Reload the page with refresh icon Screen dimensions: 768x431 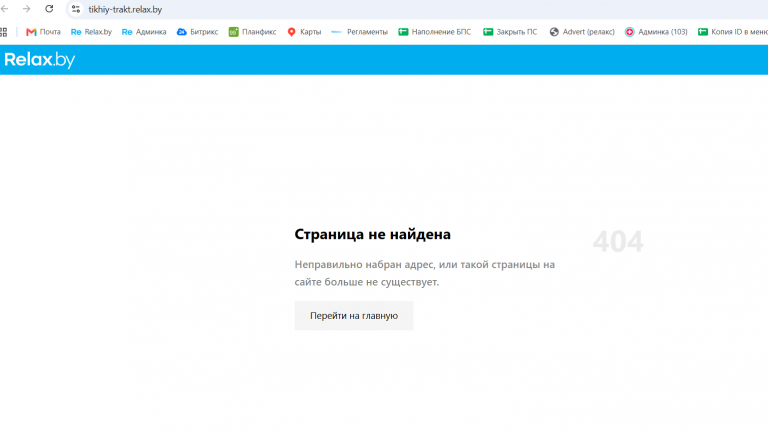pos(49,9)
